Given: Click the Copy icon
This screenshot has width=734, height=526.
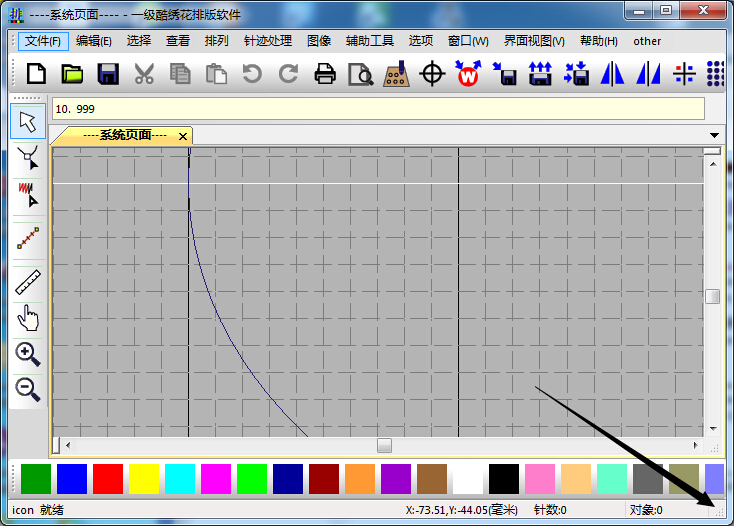Looking at the screenshot, I should click(180, 73).
